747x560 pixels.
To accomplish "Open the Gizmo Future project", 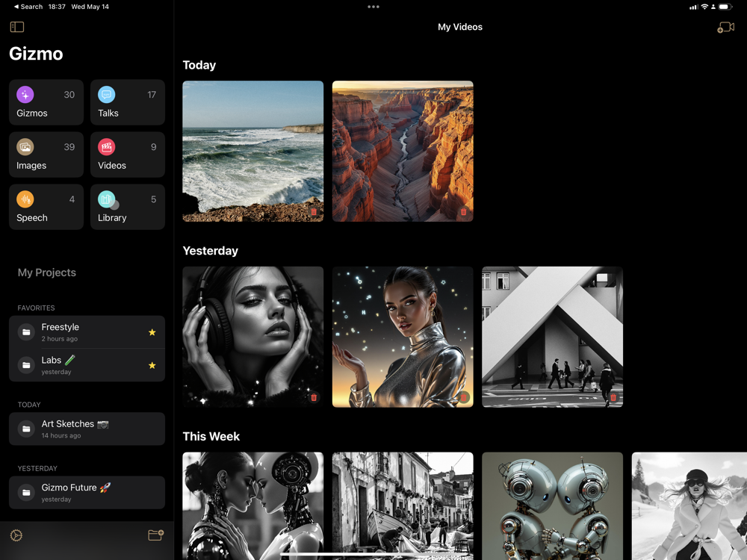I will click(x=87, y=493).
